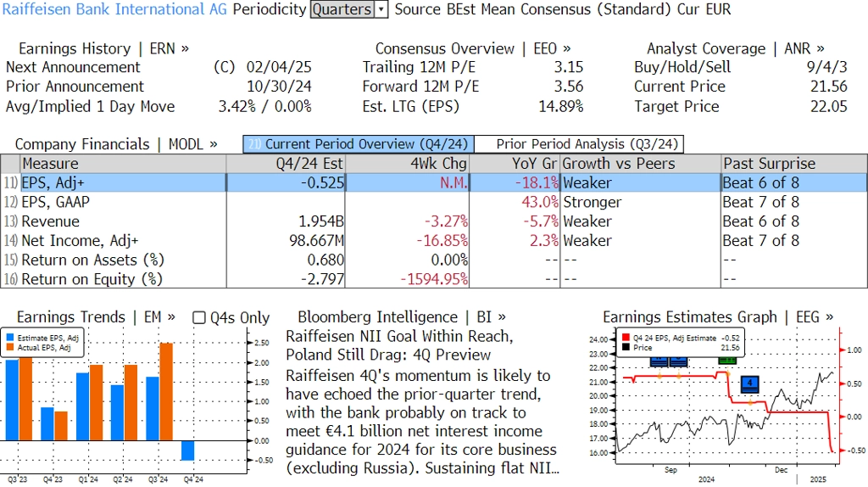Click Beat 7 of 8 for EPS, GAAP

pos(760,202)
